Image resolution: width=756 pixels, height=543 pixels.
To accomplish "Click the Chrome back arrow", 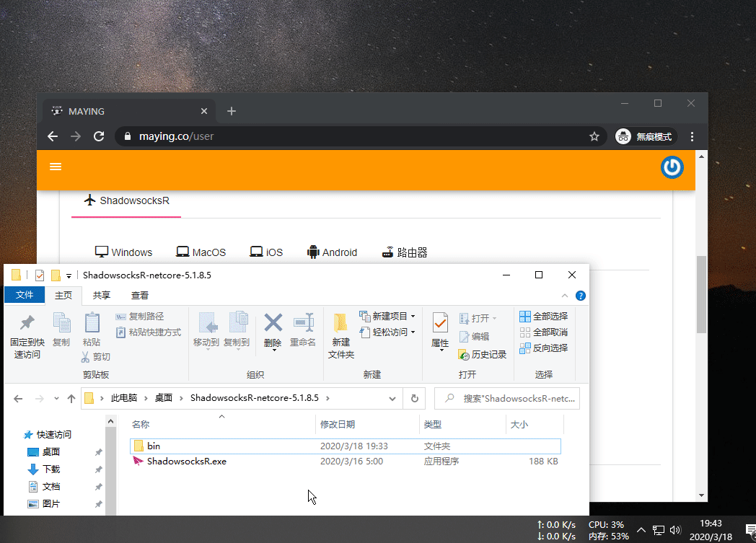I will tap(53, 136).
